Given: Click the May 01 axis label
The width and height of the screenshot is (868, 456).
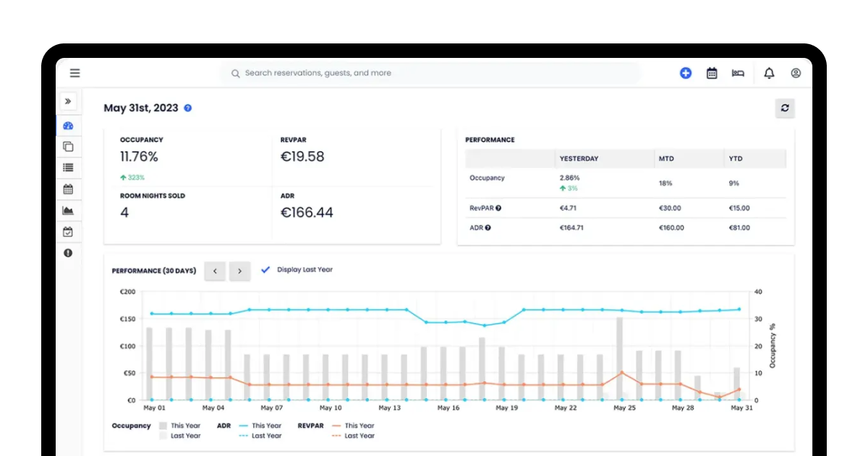Looking at the screenshot, I should click(154, 408).
